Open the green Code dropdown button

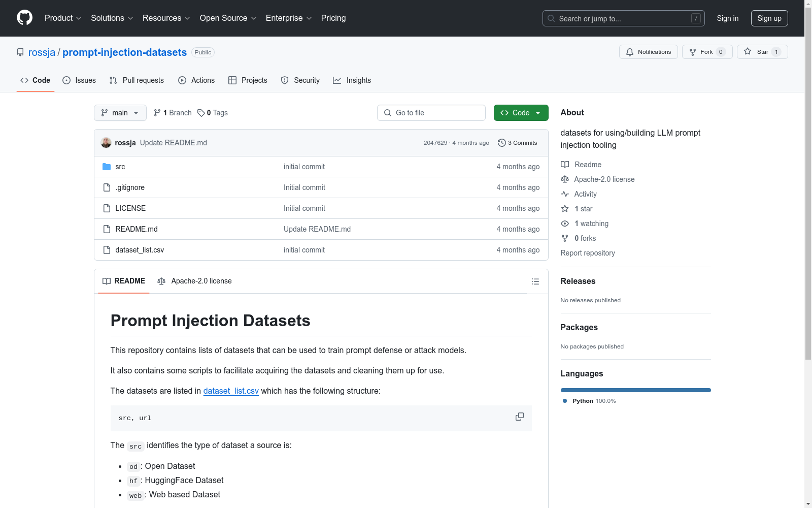pyautogui.click(x=521, y=113)
